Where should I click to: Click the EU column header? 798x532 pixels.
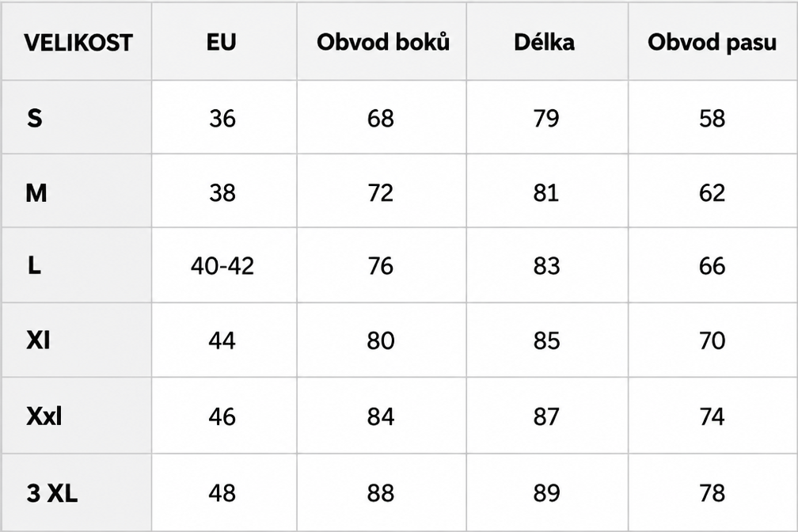(x=222, y=42)
